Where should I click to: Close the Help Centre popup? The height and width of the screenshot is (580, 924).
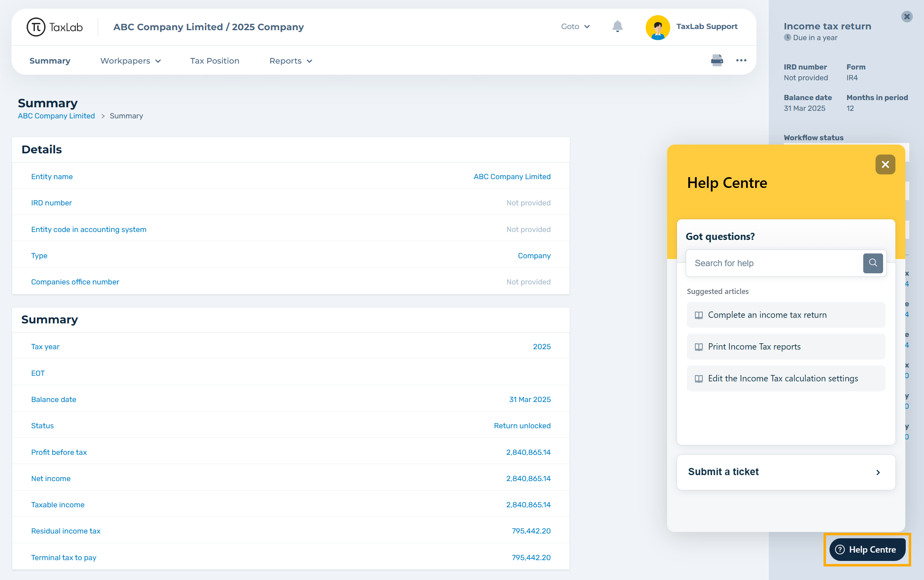point(885,164)
